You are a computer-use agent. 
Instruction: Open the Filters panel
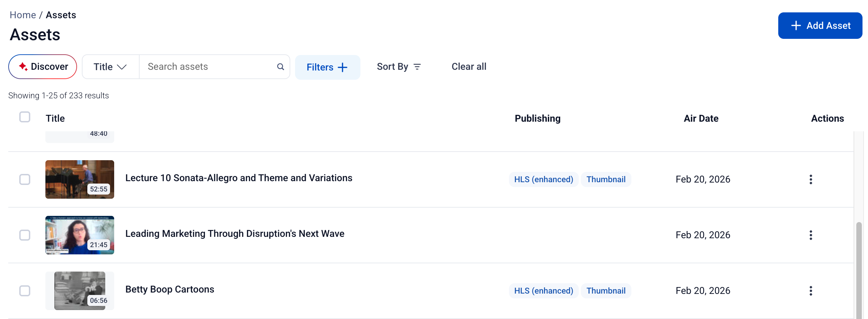coord(327,67)
